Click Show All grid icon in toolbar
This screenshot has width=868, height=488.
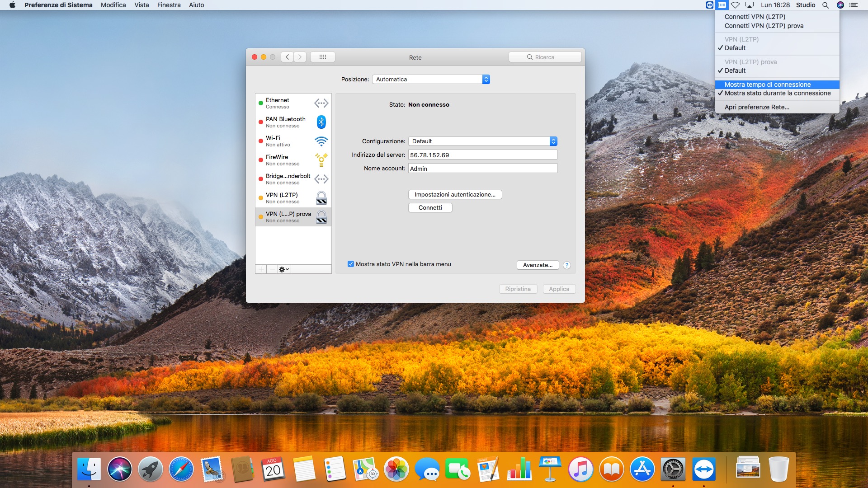click(322, 57)
